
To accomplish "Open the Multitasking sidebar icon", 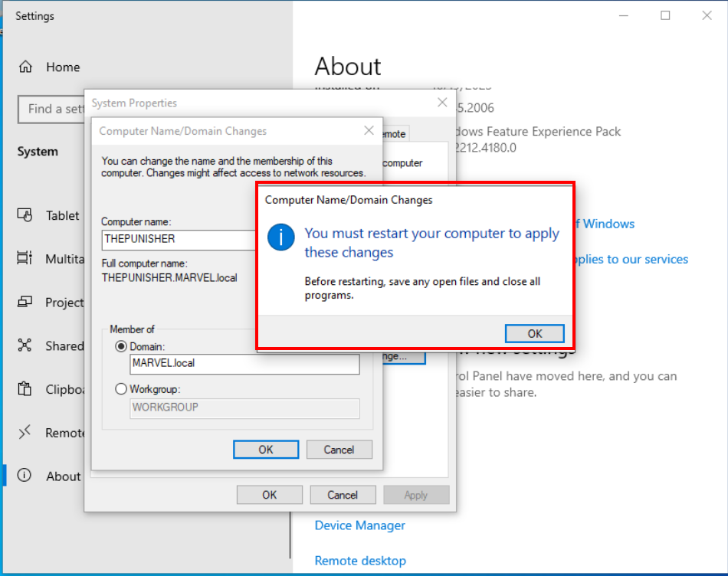I will pyautogui.click(x=25, y=259).
